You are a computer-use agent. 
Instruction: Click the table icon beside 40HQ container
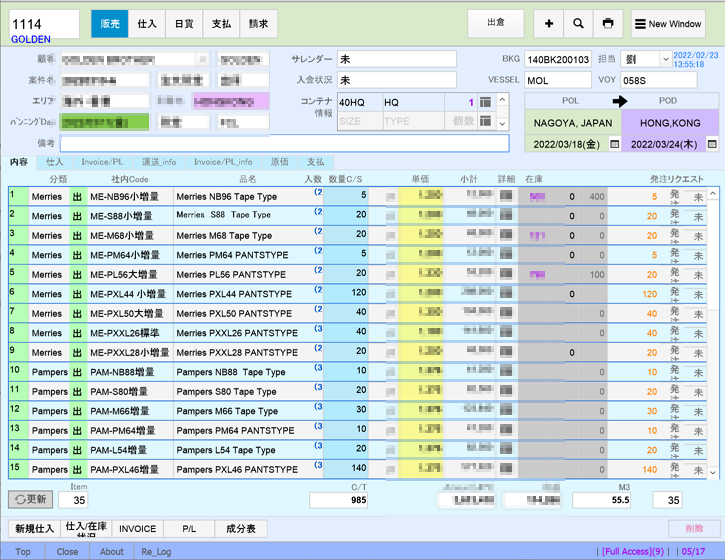click(485, 102)
